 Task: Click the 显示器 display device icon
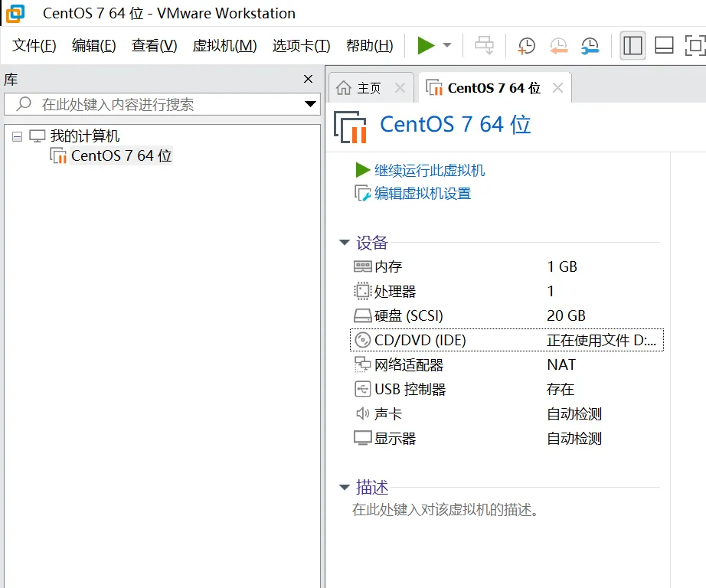362,438
